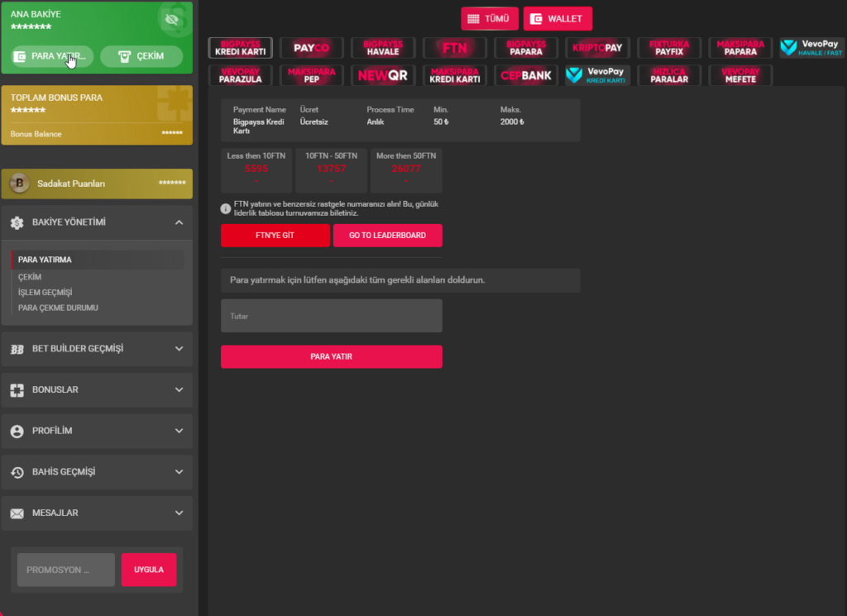Open İşlem Geçmişi in sidebar
Viewport: 847px width, 616px height.
(45, 293)
